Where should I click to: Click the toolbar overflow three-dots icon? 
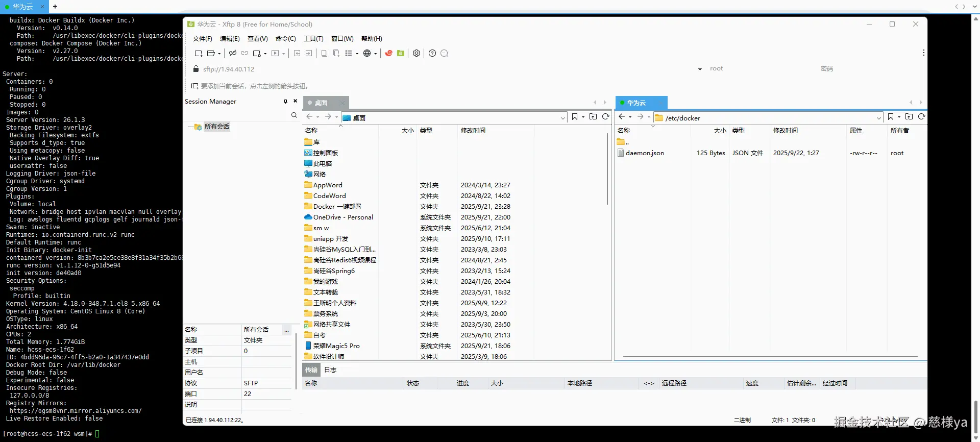tap(923, 53)
